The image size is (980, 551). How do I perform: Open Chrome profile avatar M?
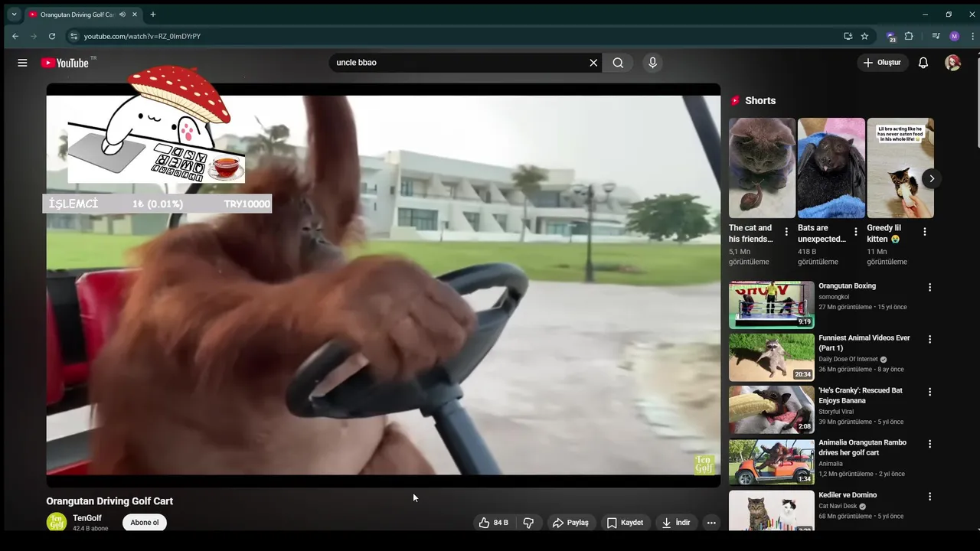point(954,36)
